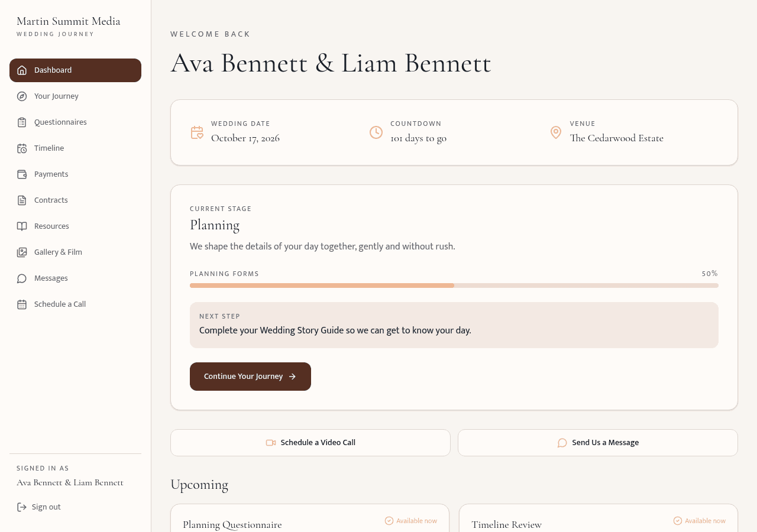Viewport: 757px width, 532px height.
Task: Click the Questionnaires clipboard icon
Action: (x=22, y=122)
